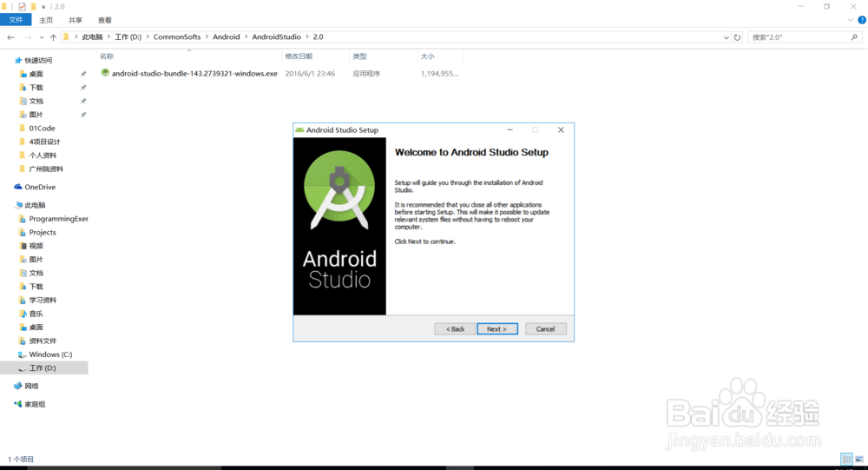Minimize the Android Studio Setup dialog
The width and height of the screenshot is (868, 470).
510,129
